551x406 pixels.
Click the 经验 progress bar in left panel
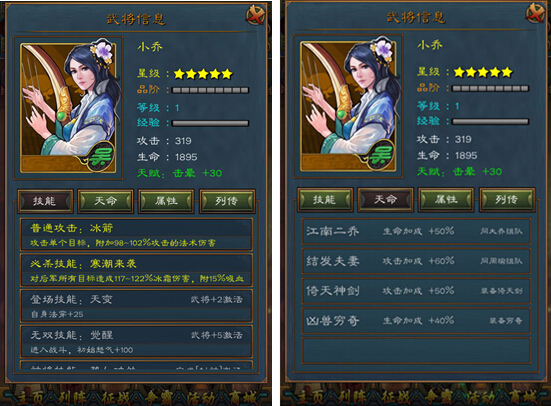coord(210,123)
